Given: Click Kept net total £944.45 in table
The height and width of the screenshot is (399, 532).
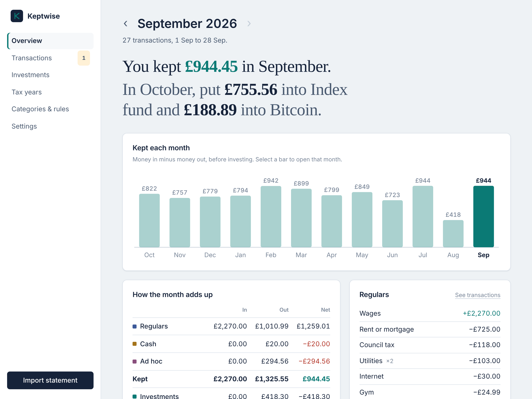Looking at the screenshot, I should 316,379.
